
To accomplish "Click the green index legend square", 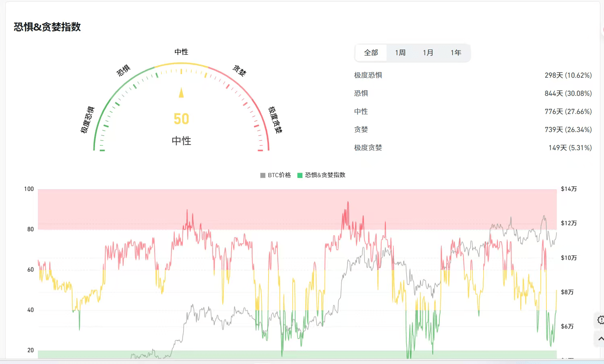I will (300, 175).
